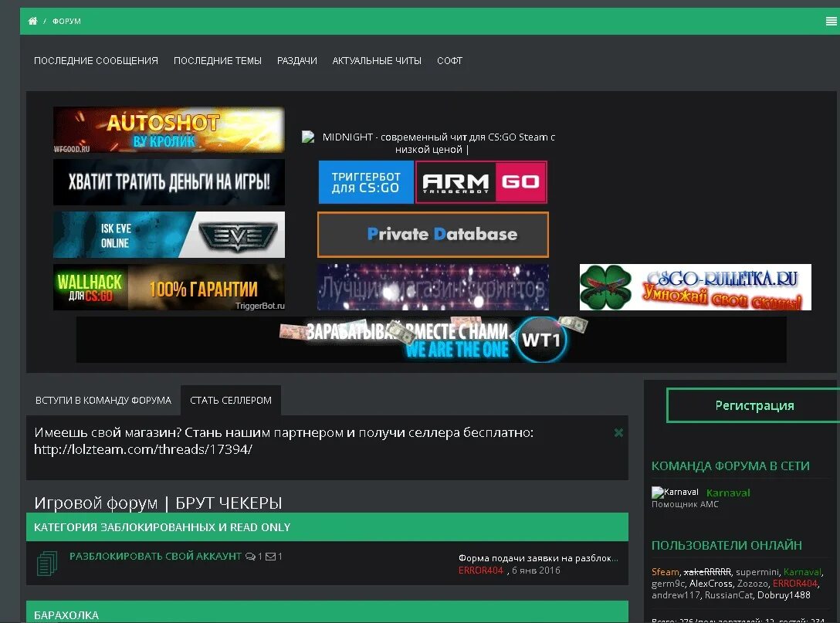Open supermini user profile link
The width and height of the screenshot is (840, 623).
point(757,571)
